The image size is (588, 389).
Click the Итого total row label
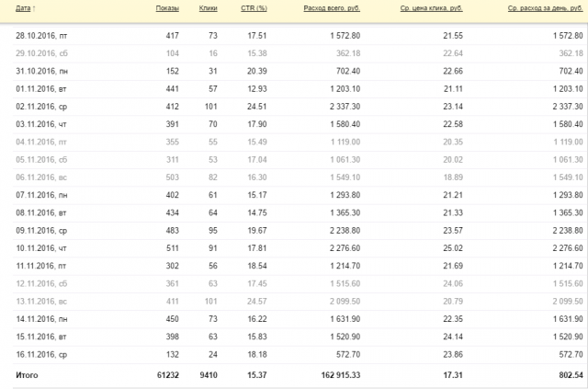click(x=27, y=375)
